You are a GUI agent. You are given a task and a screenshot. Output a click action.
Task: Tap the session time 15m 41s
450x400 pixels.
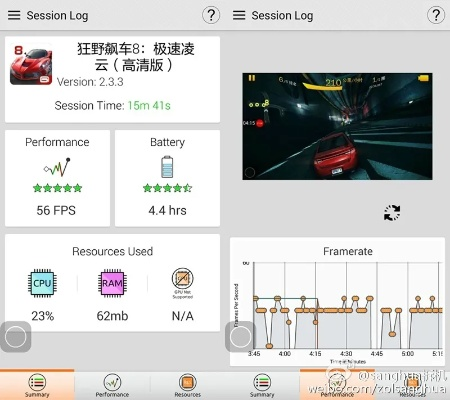click(x=149, y=106)
